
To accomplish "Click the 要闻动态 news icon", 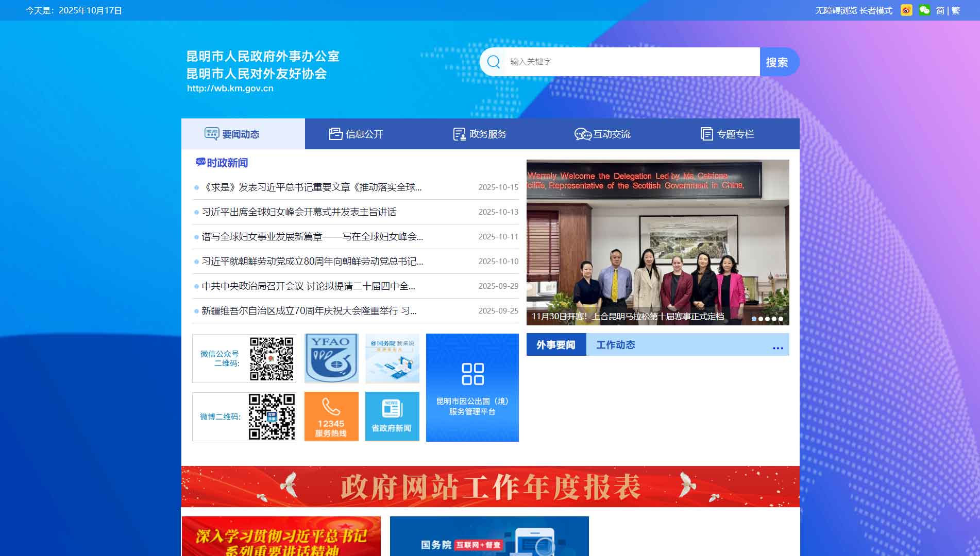I will coord(212,134).
